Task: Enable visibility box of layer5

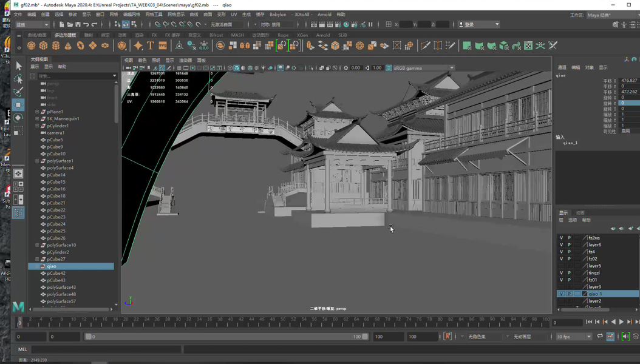Action: 561,266
